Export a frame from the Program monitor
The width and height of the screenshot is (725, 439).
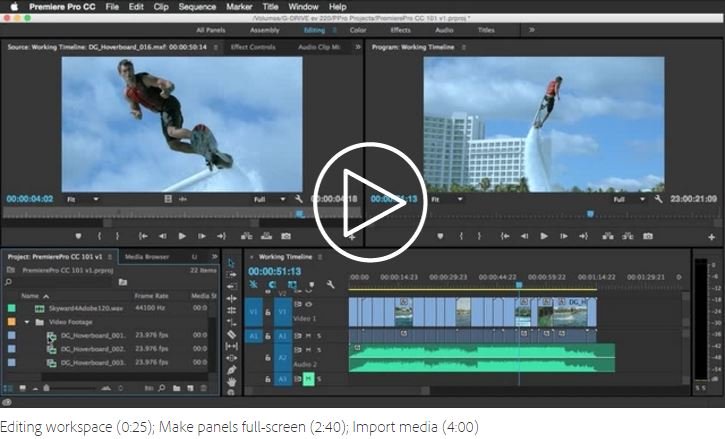(648, 236)
